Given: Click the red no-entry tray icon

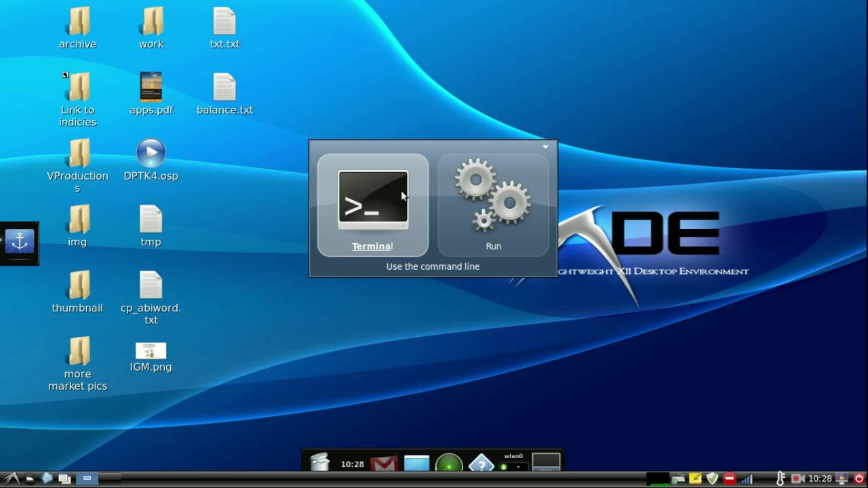Looking at the screenshot, I should 730,479.
